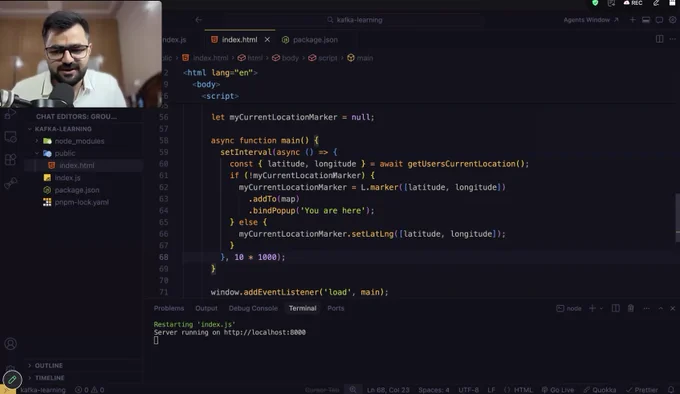Click the Ln 68, Col 23 cursor position

coord(388,390)
